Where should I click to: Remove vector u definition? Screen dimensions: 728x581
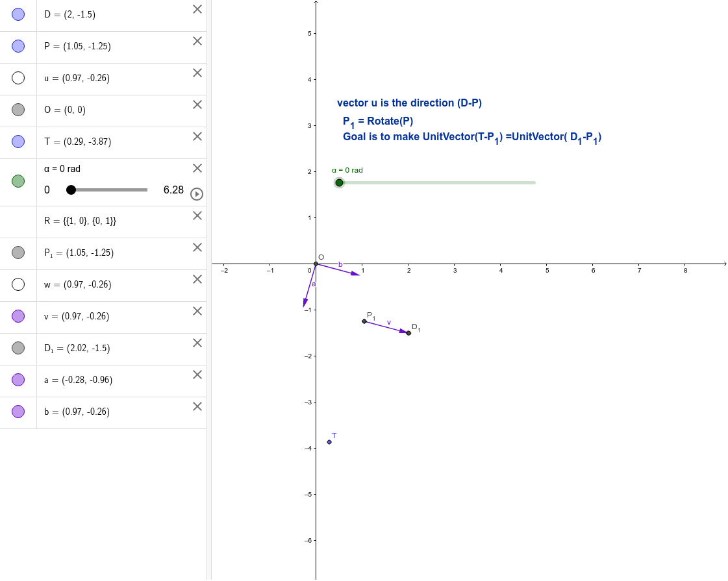point(197,73)
